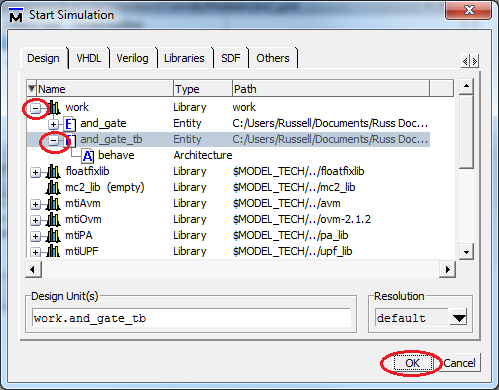Close the Start Simulation dialog

point(469,10)
